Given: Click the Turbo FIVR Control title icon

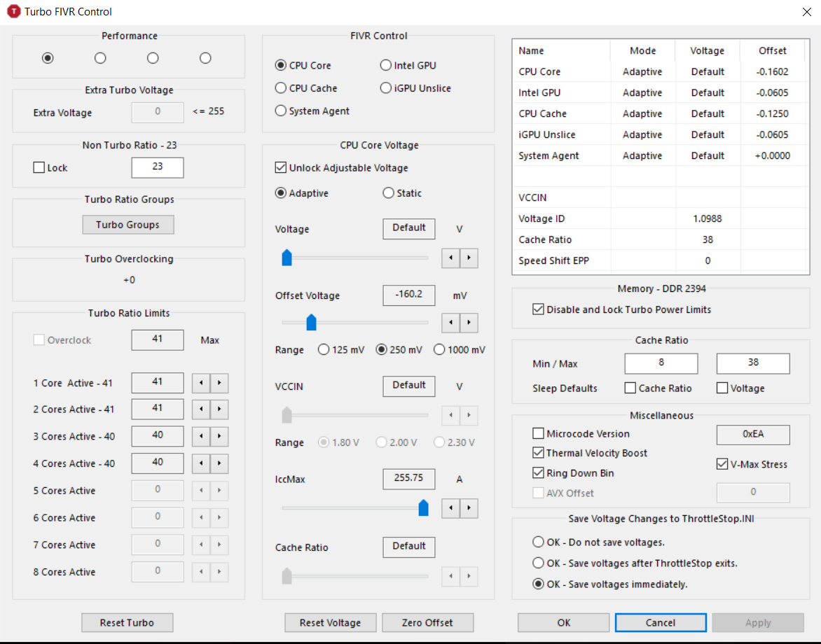Looking at the screenshot, I should pyautogui.click(x=13, y=11).
